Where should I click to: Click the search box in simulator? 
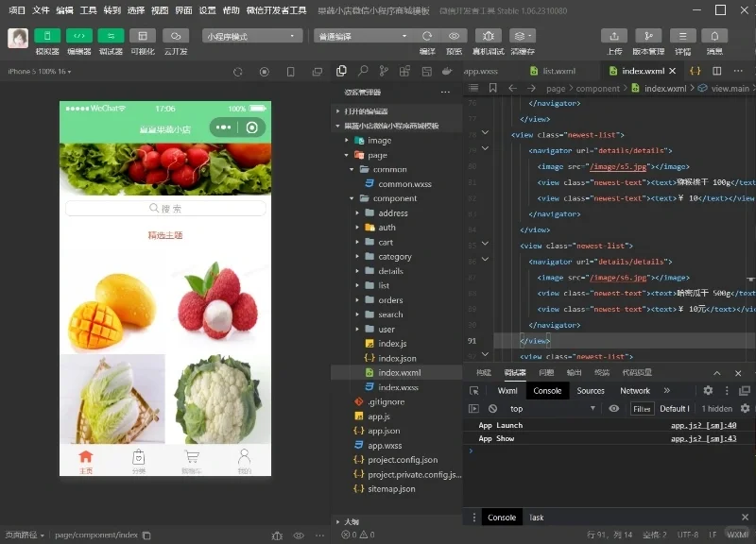[164, 209]
